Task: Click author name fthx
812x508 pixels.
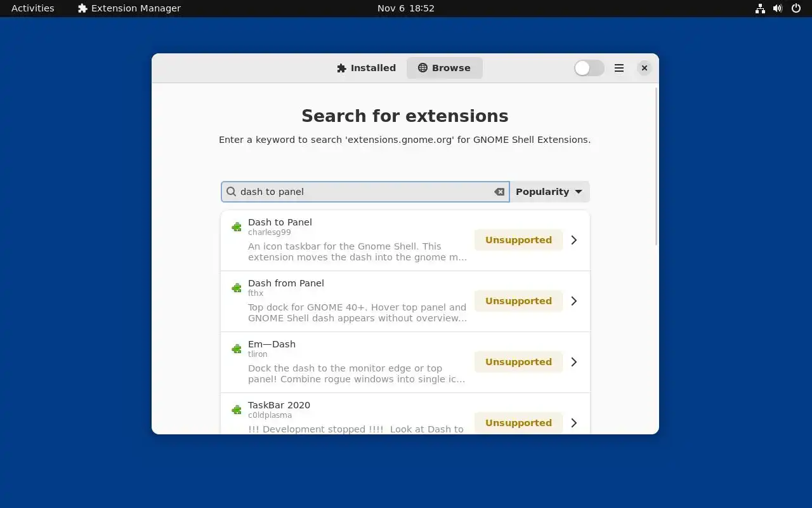Action: click(256, 293)
